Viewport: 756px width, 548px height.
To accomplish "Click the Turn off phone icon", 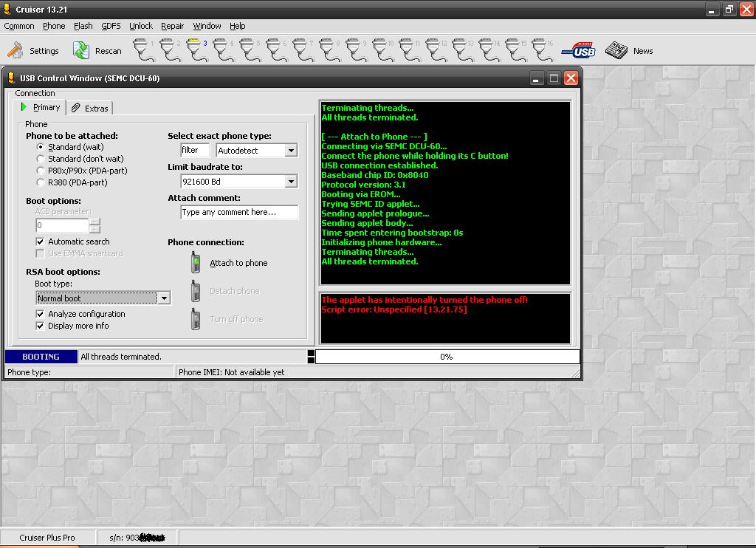I will (x=195, y=319).
